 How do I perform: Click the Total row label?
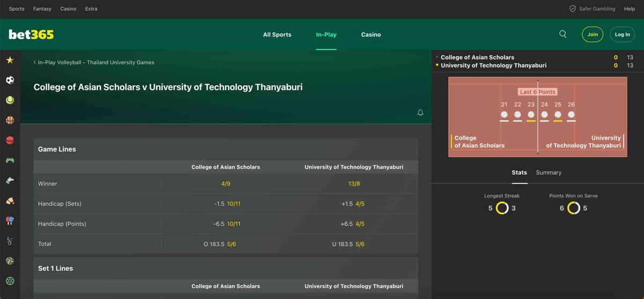[x=45, y=244]
